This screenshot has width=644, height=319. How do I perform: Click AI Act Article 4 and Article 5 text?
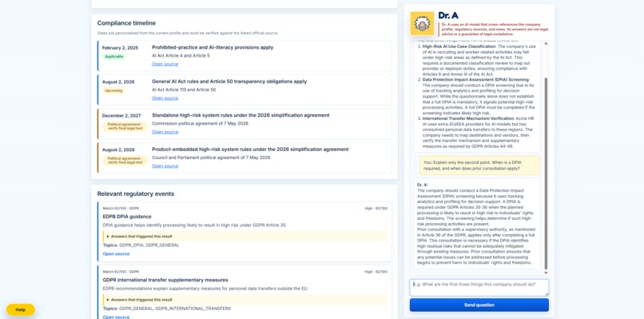(181, 55)
